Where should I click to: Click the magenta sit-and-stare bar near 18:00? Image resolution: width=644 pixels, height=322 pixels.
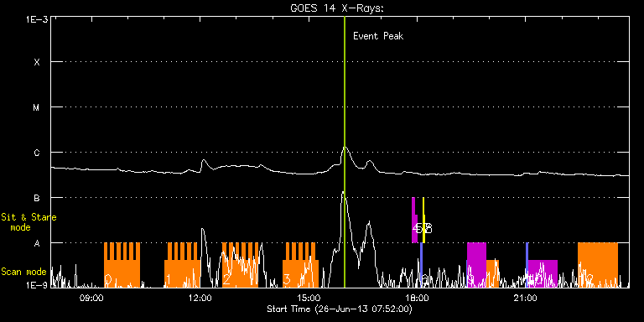pos(414,221)
